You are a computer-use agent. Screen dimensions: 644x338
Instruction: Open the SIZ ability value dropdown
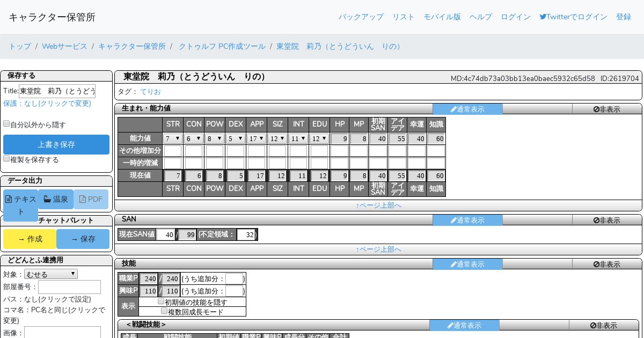pyautogui.click(x=277, y=138)
